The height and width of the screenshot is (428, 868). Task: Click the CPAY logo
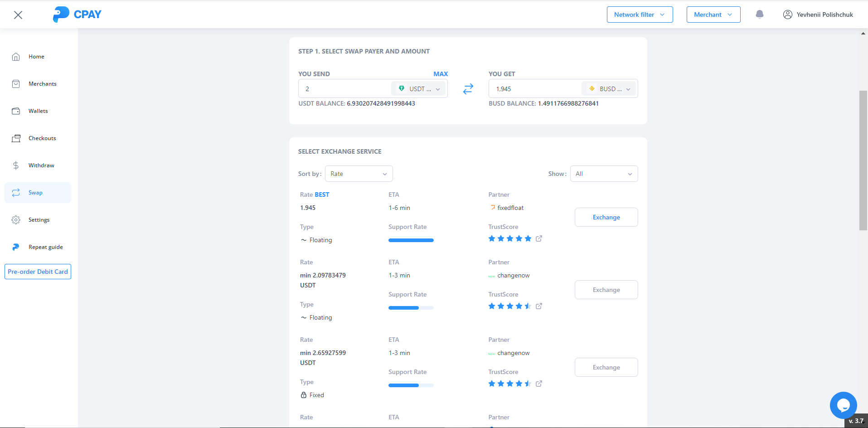coord(77,15)
